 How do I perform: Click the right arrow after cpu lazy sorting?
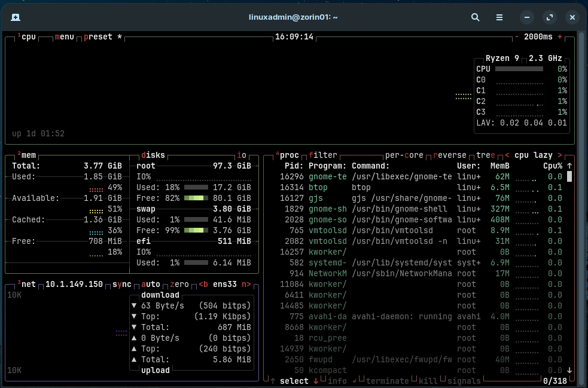[560, 155]
